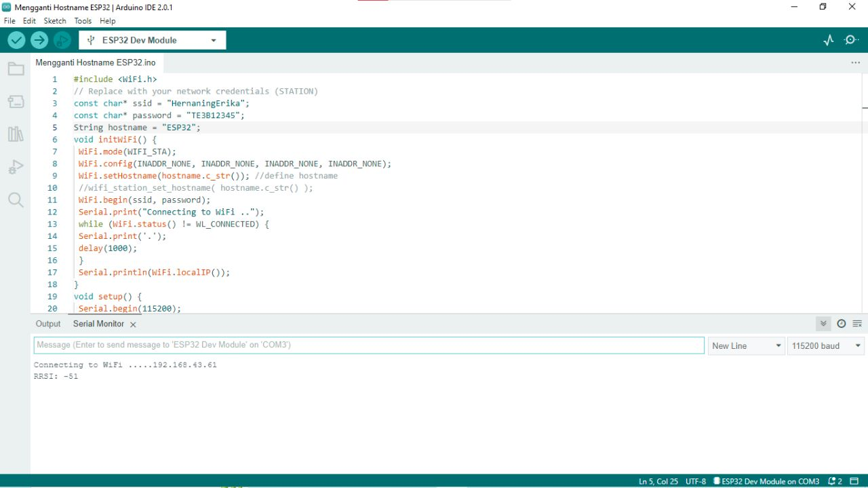Screen dimensions: 868x488
Task: Toggle autoscroll in the Serial Monitor
Action: pyautogui.click(x=823, y=324)
